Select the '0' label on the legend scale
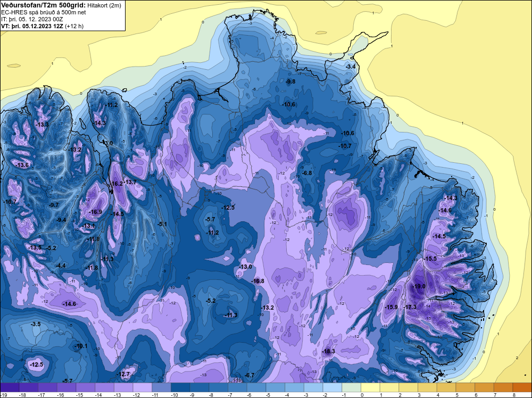Image resolution: width=532 pixels, height=398 pixels. (x=362, y=395)
